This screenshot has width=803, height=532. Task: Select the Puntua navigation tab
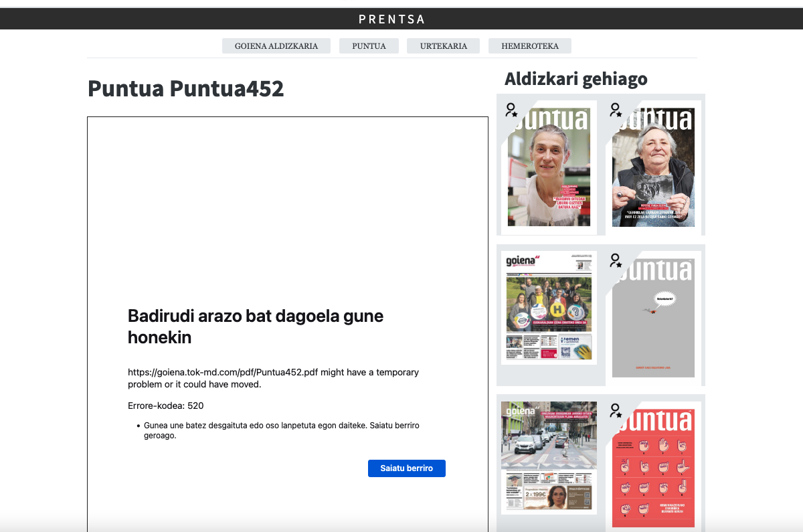pos(369,46)
